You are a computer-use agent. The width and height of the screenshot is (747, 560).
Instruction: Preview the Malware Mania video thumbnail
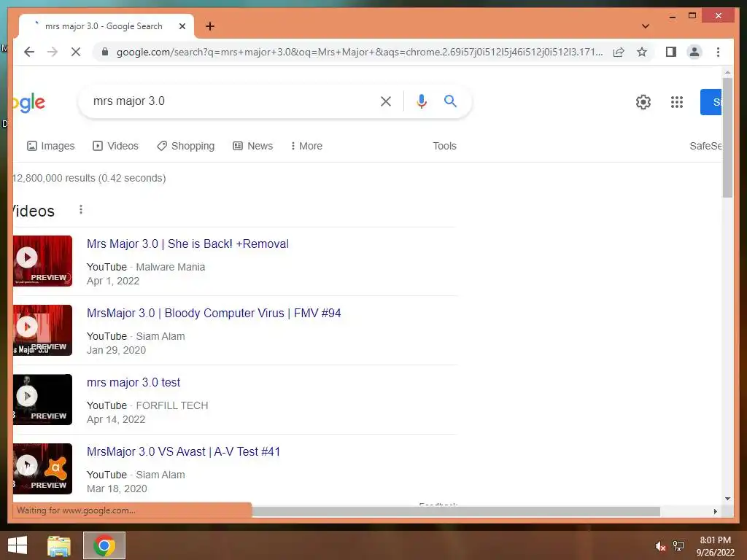point(43,261)
